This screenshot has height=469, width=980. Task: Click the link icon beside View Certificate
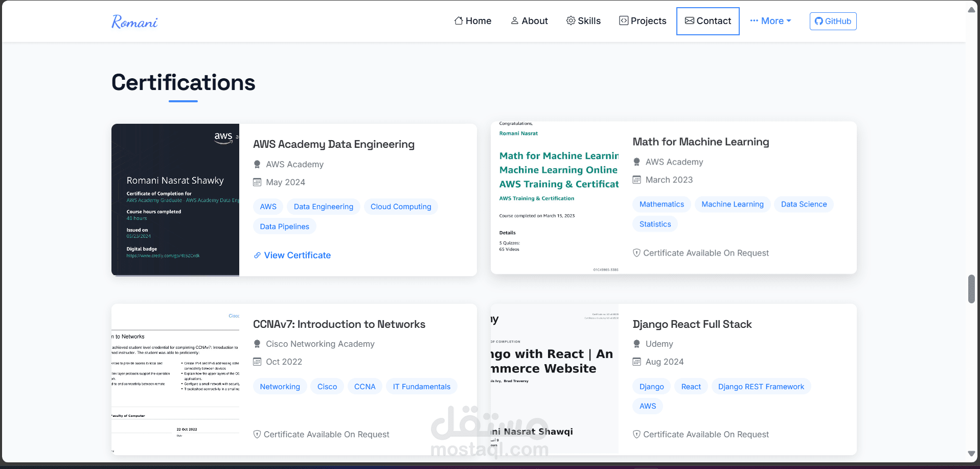tap(257, 255)
